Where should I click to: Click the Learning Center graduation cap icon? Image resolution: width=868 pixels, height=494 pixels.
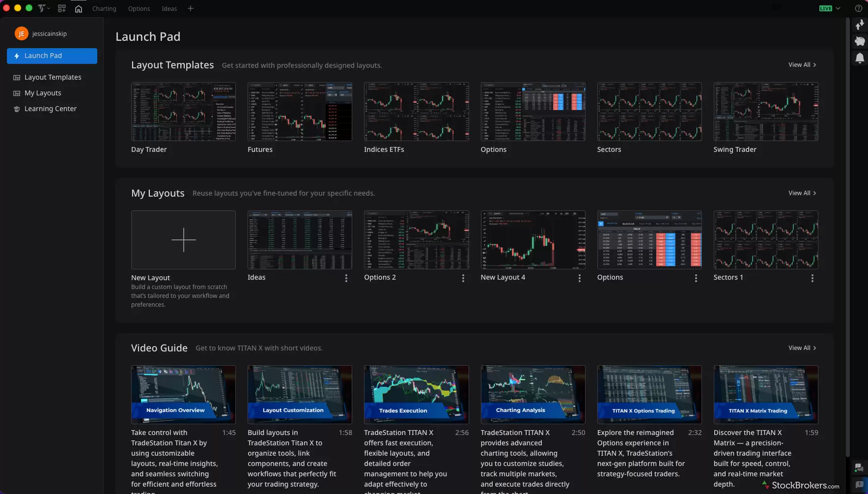coord(17,109)
